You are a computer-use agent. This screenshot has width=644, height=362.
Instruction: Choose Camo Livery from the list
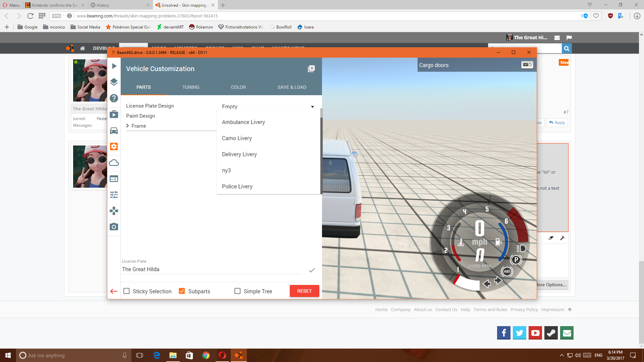[268, 138]
